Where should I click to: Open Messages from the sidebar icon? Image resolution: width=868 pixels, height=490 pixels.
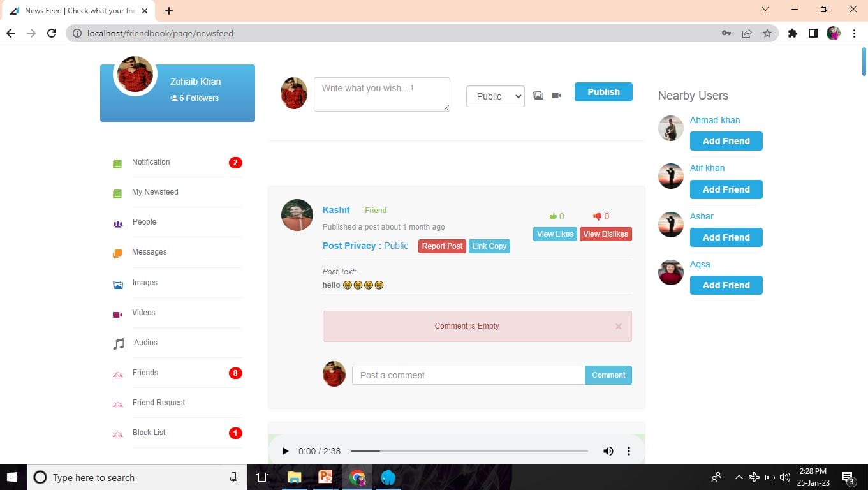tap(117, 253)
